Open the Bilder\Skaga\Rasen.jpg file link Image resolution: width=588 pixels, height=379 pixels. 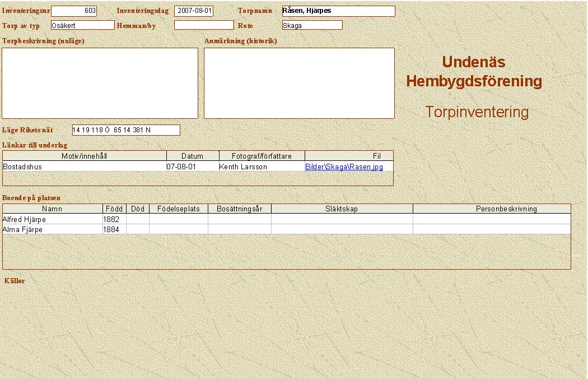point(344,167)
